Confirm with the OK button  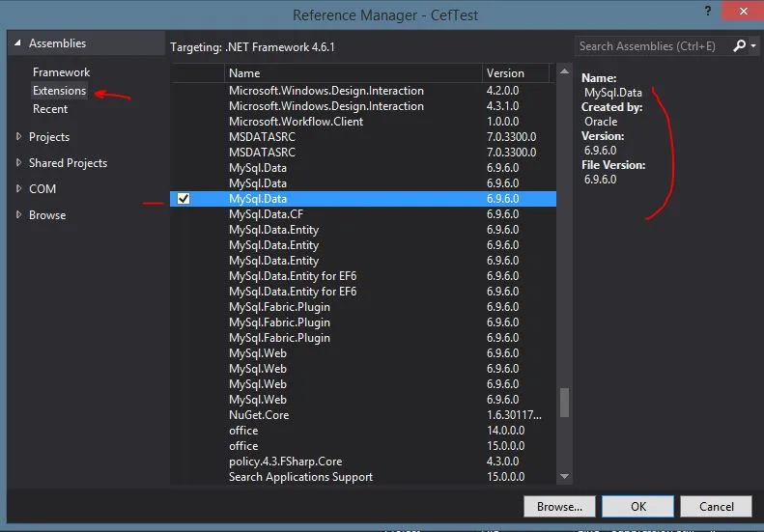coord(637,507)
